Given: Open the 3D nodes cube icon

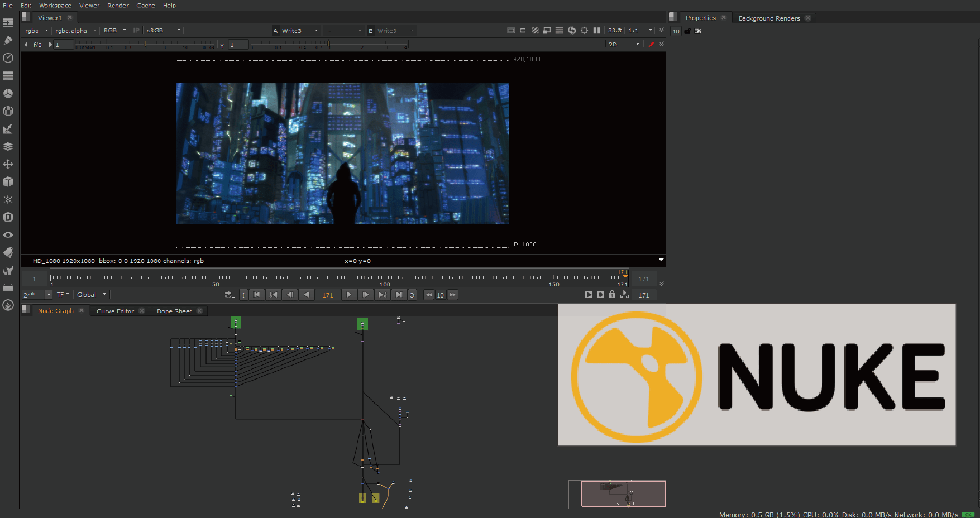Looking at the screenshot, I should click(x=8, y=182).
